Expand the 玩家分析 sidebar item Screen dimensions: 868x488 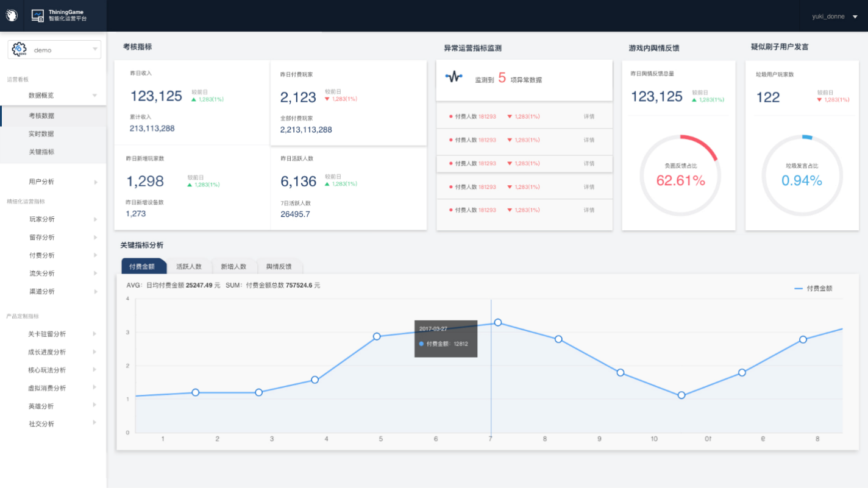pyautogui.click(x=95, y=219)
